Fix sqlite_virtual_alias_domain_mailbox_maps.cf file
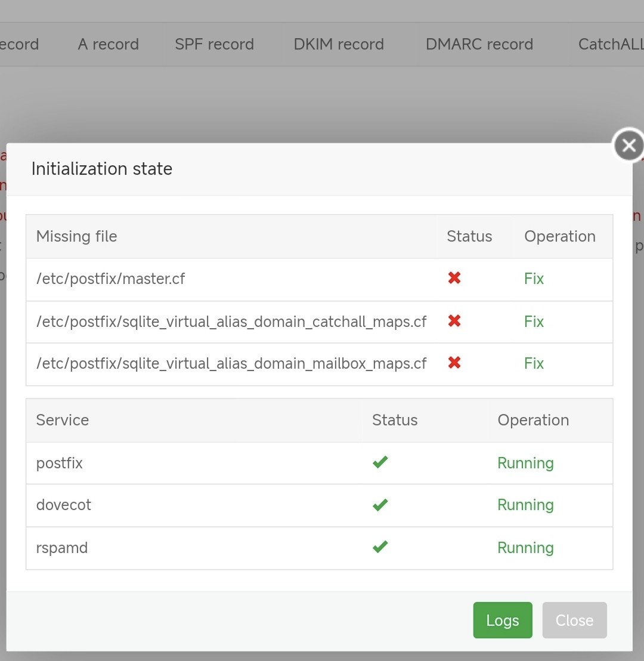Viewport: 644px width, 661px height. [534, 363]
